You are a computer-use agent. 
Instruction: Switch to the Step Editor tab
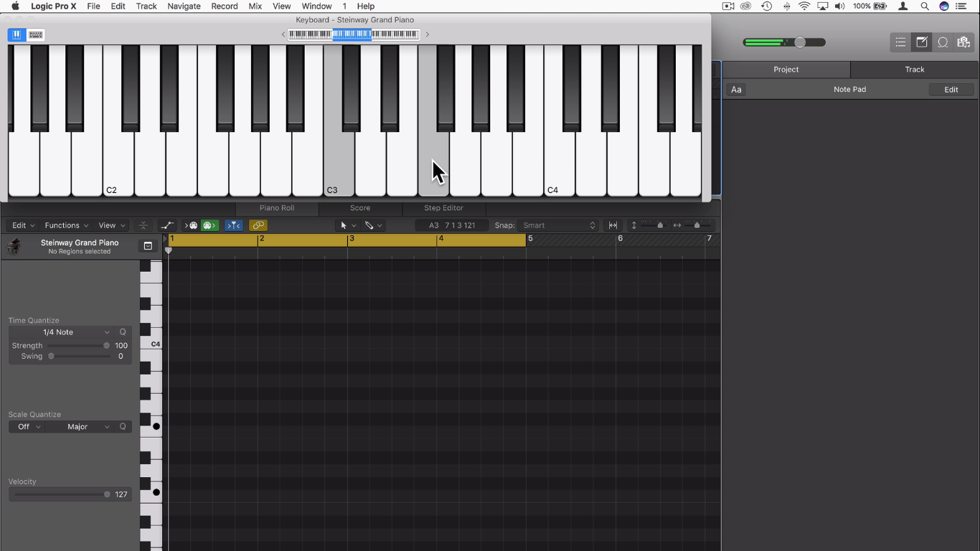point(443,208)
